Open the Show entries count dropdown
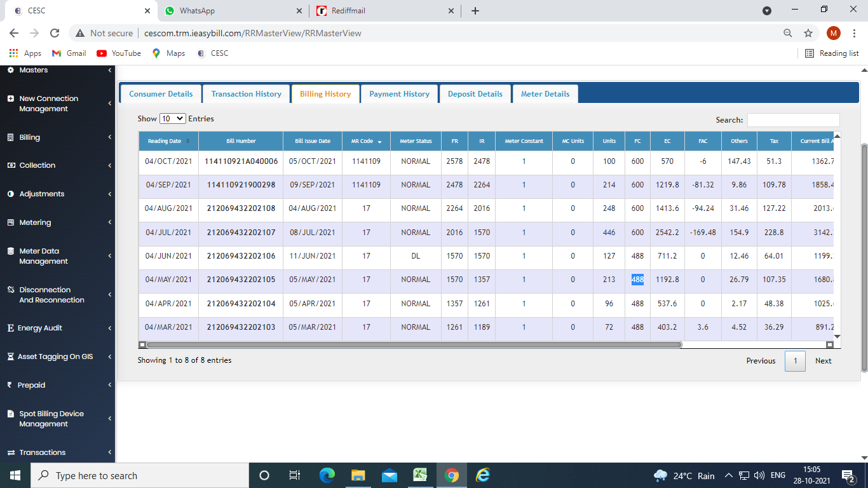This screenshot has height=488, width=868. pyautogui.click(x=172, y=119)
